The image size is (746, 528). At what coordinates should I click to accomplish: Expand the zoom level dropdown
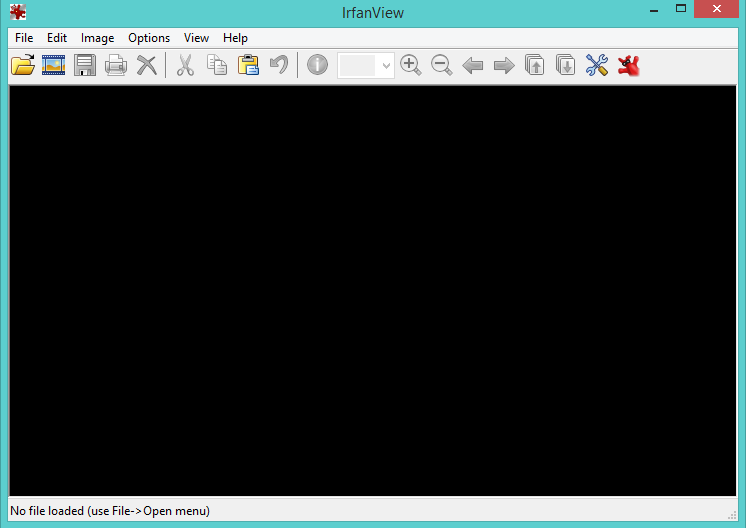click(x=386, y=66)
